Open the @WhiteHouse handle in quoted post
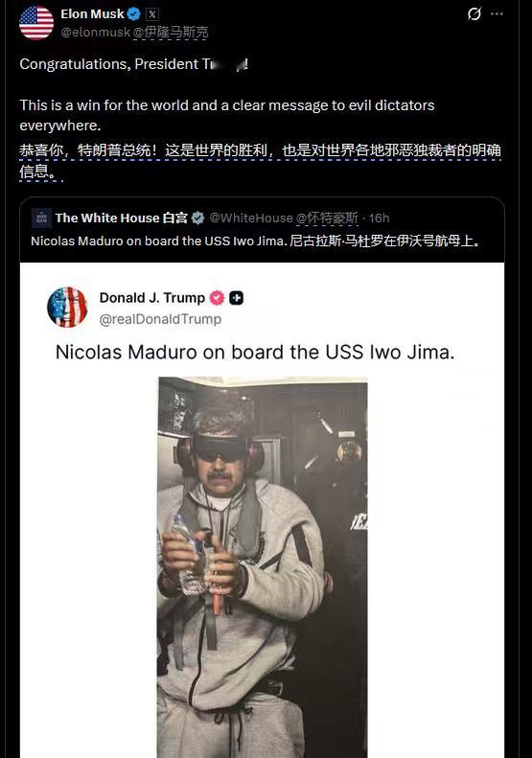The width and height of the screenshot is (532, 758). (x=251, y=218)
